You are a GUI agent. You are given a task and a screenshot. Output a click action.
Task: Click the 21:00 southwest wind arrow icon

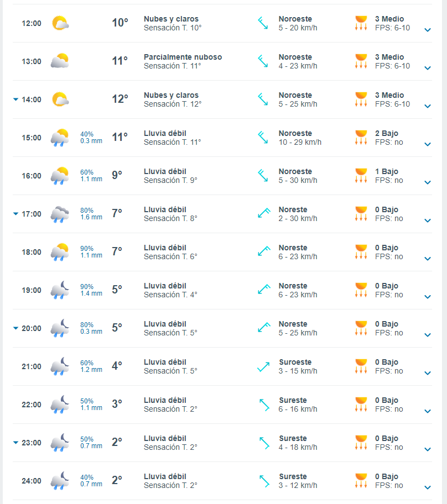click(x=263, y=366)
